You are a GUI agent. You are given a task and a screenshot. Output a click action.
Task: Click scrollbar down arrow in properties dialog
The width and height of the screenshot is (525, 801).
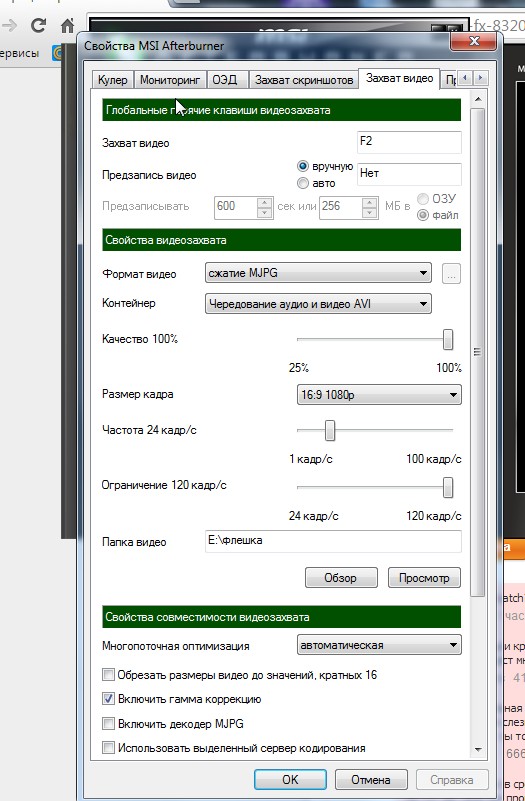pos(478,749)
